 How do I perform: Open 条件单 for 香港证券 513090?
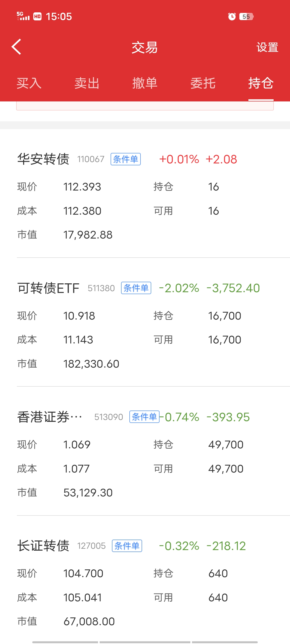(x=144, y=417)
